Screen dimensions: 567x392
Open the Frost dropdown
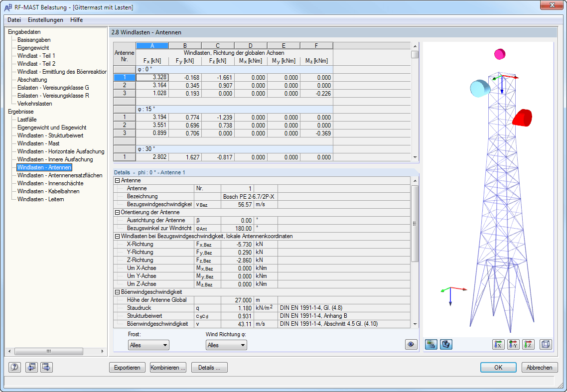(x=148, y=345)
